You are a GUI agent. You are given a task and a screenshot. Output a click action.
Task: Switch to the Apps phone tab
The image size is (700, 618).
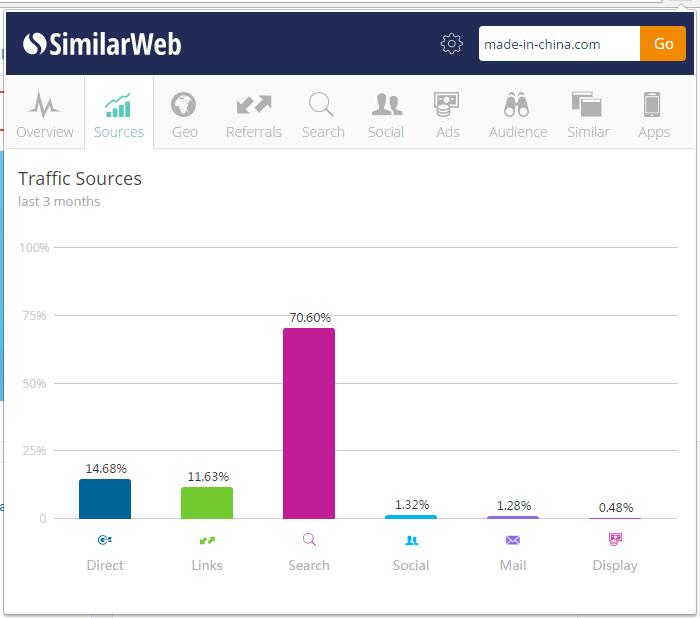click(x=654, y=114)
